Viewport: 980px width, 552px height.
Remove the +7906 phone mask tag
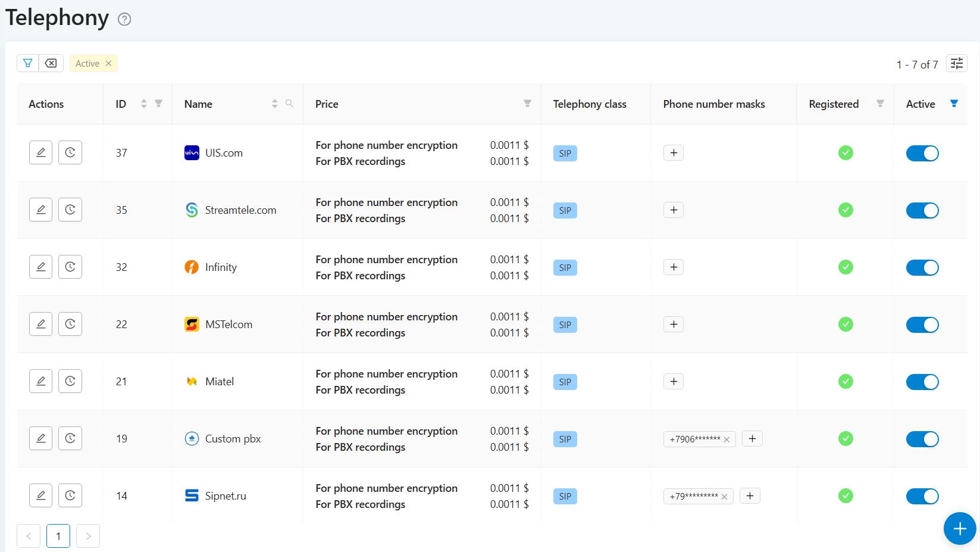[x=727, y=439]
